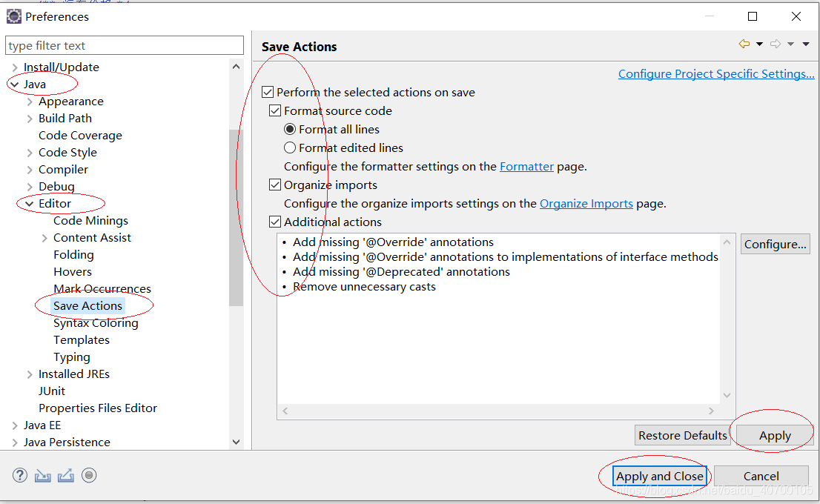Image resolution: width=820 pixels, height=504 pixels.
Task: Click the type filter text field
Action: 124,45
